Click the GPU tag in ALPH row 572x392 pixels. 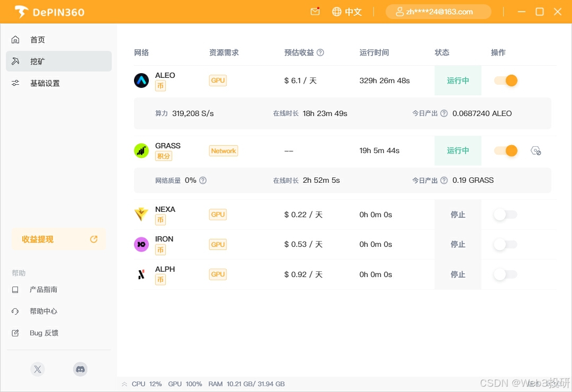click(218, 274)
